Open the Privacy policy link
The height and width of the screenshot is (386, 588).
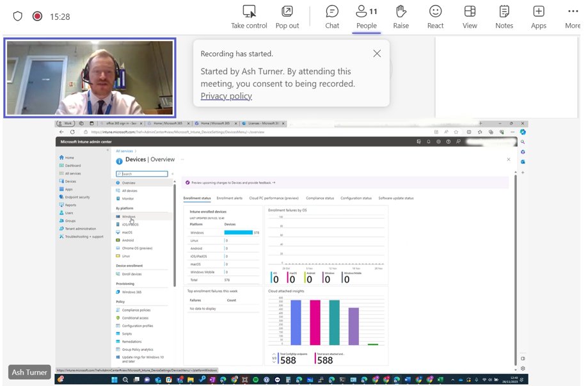pyautogui.click(x=226, y=96)
